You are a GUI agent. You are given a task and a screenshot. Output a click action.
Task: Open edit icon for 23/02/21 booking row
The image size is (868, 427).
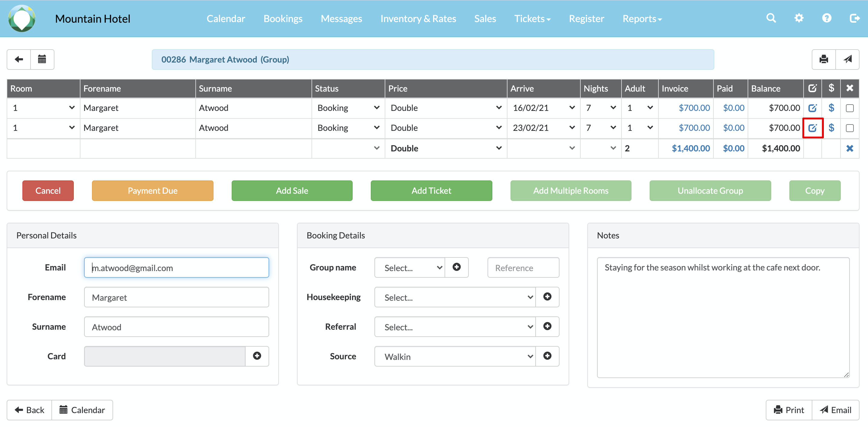tap(812, 128)
